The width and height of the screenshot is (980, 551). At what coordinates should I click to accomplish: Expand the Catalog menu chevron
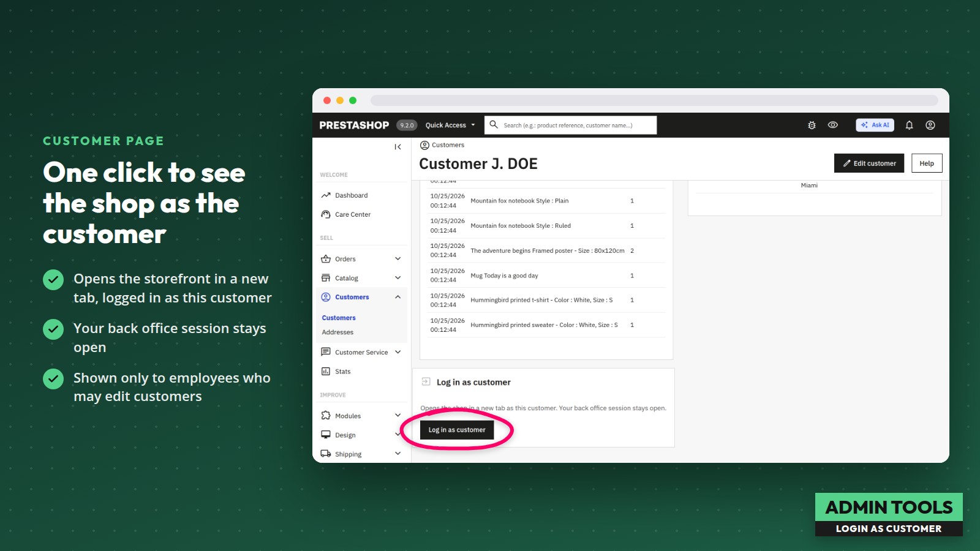click(x=398, y=278)
